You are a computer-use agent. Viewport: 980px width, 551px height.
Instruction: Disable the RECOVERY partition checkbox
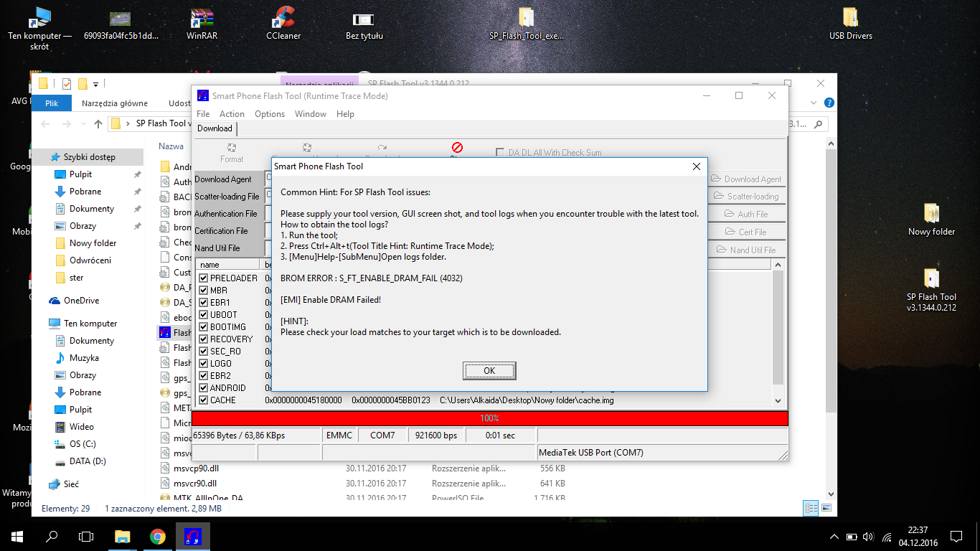tap(204, 339)
